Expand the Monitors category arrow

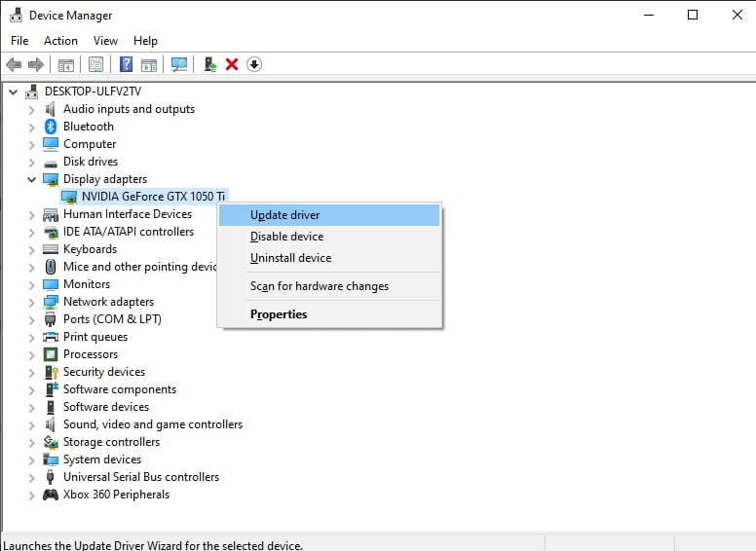click(x=32, y=284)
